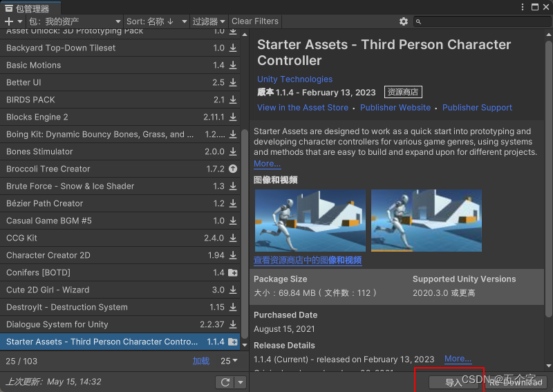
Task: Click the 资源商店 asset store tag
Action: tap(403, 92)
